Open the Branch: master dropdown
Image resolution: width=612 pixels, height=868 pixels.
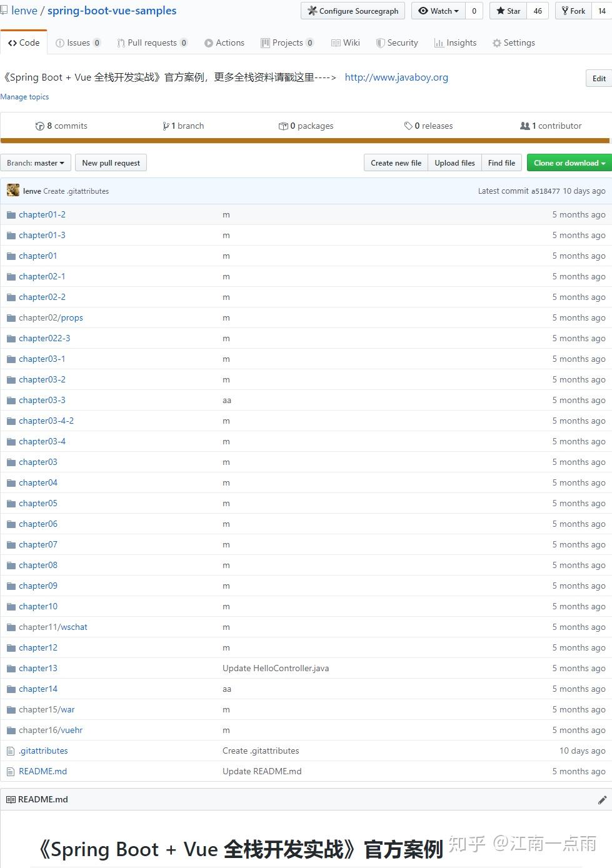click(x=36, y=162)
